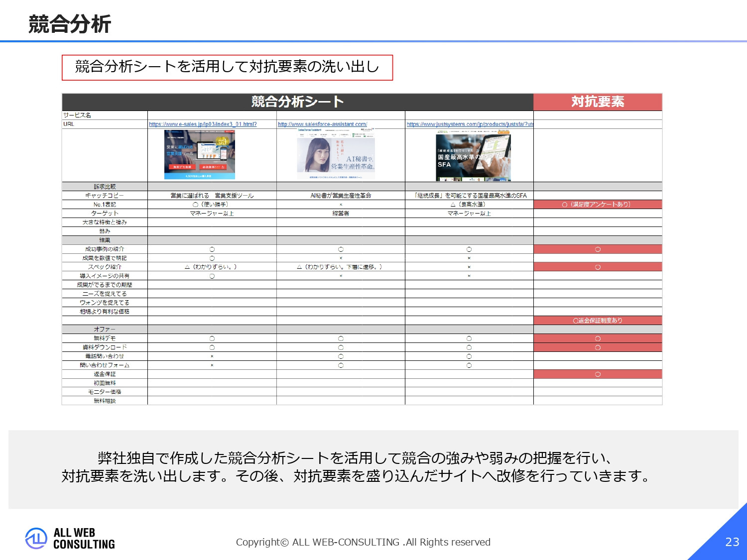Select the 国産最高水準のSFA thumbnail
The image size is (747, 560).
(472, 154)
